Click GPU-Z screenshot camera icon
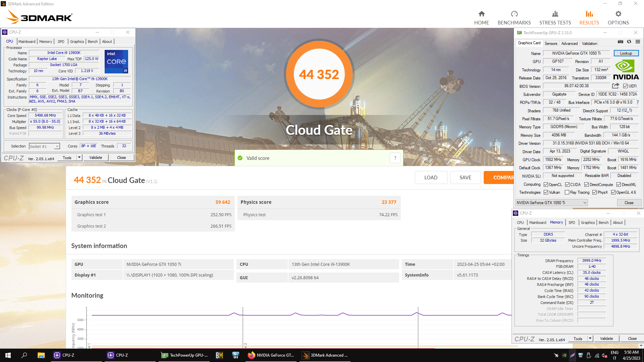This screenshot has width=644, height=362. pos(621,42)
